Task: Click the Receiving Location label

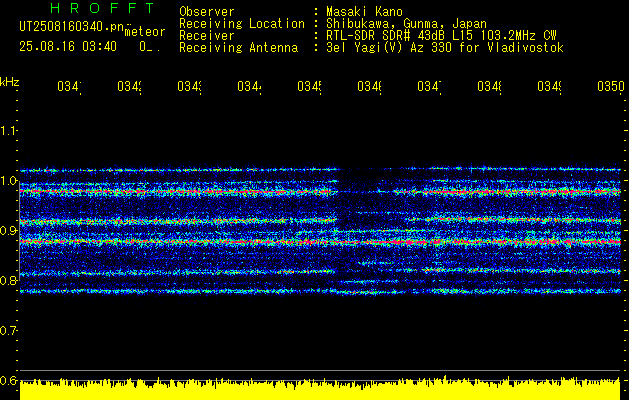Action: pyautogui.click(x=242, y=24)
